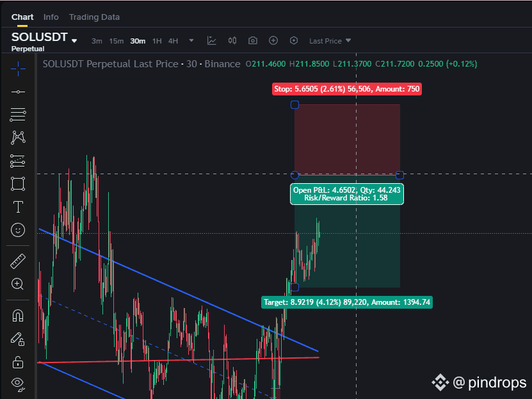
Task: Toggle lock all drawings padlock
Action: pyautogui.click(x=18, y=362)
